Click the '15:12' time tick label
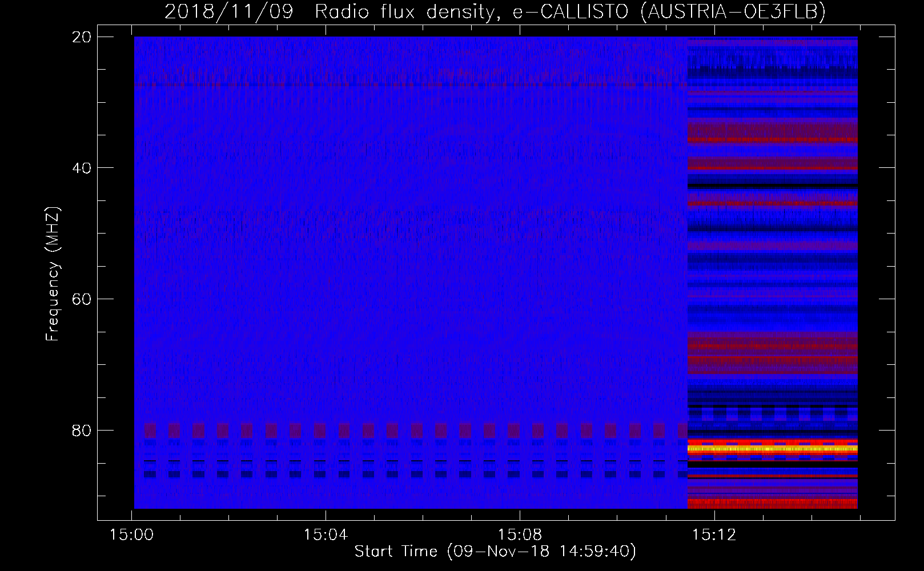 pyautogui.click(x=714, y=535)
